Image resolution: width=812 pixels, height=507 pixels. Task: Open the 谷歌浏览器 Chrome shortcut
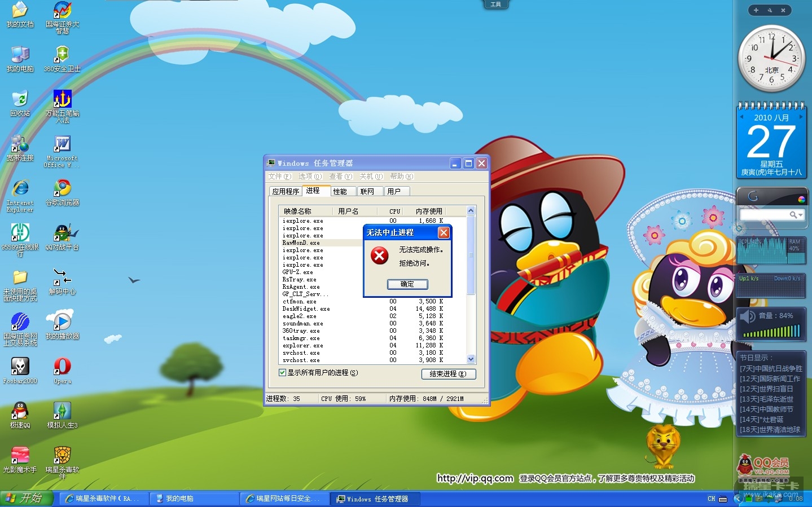[x=62, y=189]
